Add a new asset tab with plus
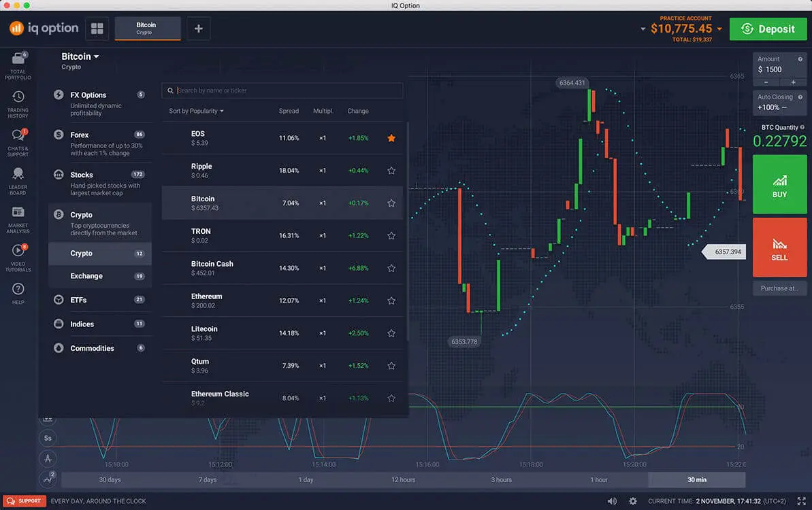 198,29
